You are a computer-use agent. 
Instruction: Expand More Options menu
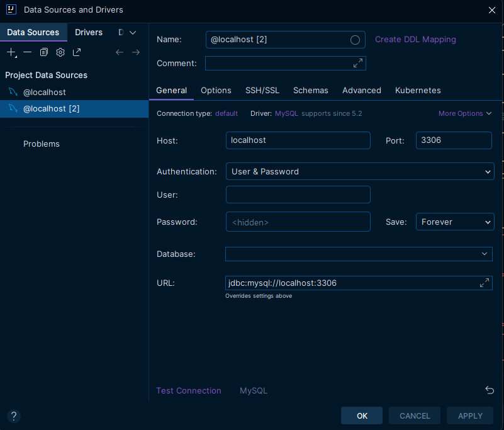click(465, 113)
